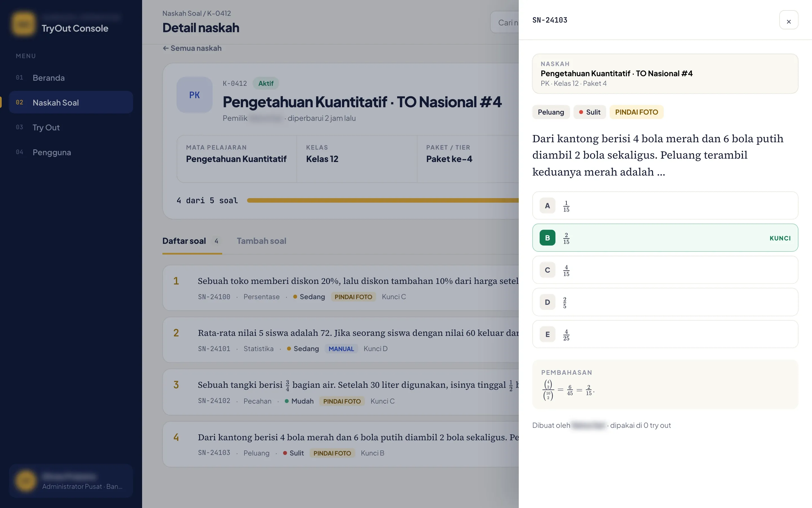
Task: Click the search field Cari
Action: point(504,23)
